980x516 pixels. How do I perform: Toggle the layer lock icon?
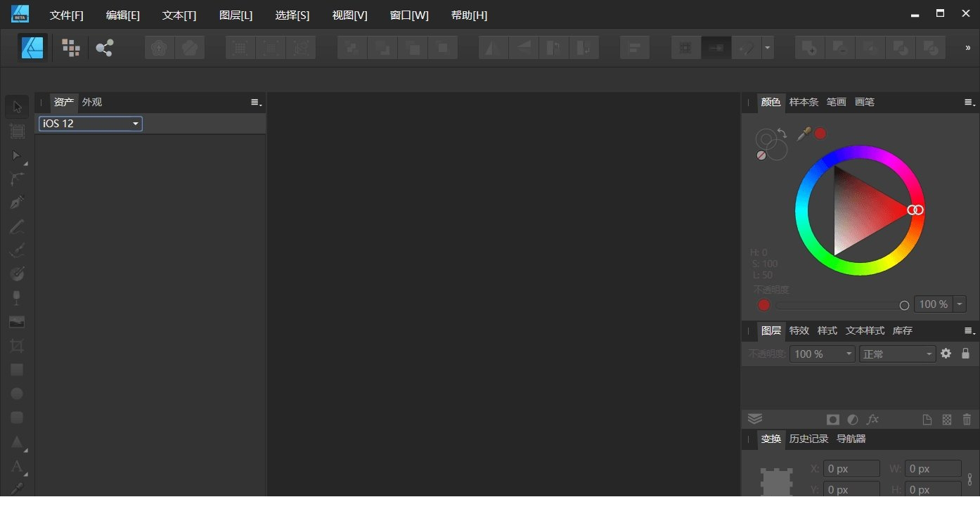click(965, 354)
